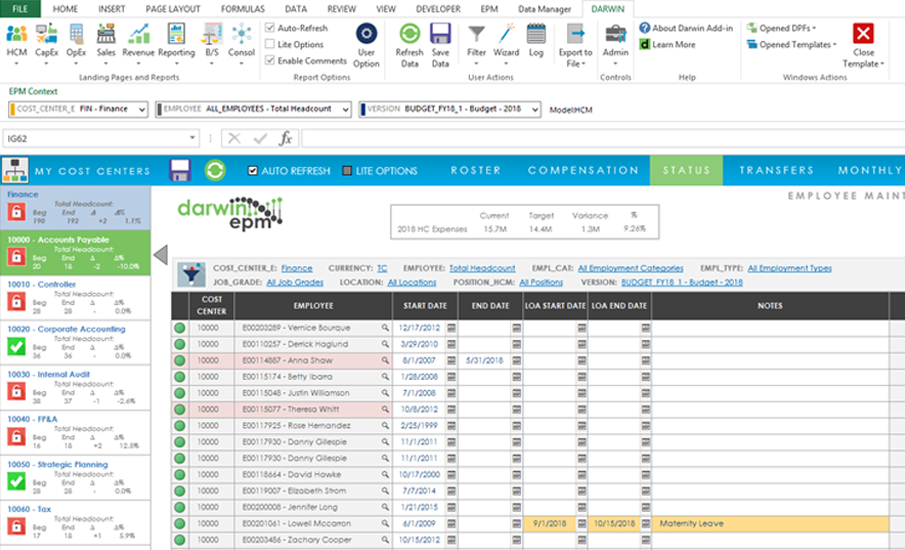Click the Finance cost center link
The image size is (905, 550).
pos(297,268)
